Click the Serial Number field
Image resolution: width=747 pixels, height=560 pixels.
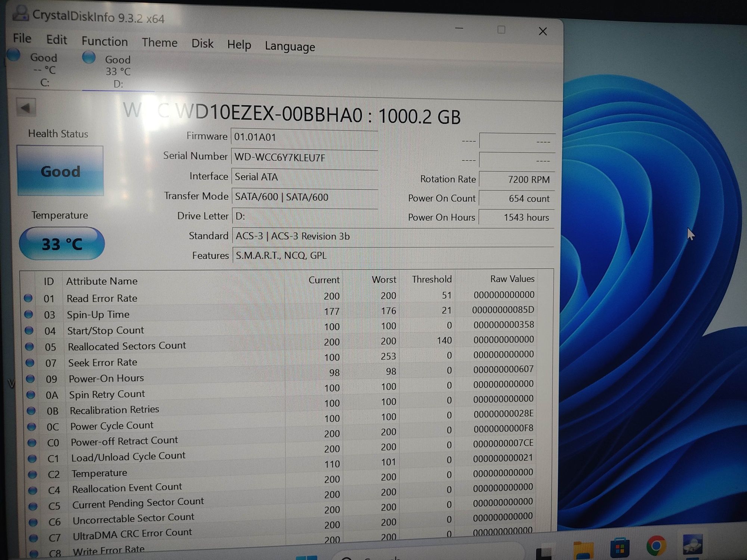304,158
